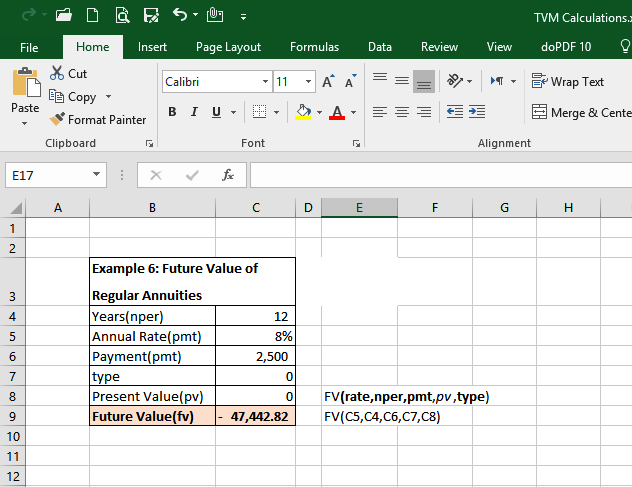This screenshot has width=632, height=487.
Task: Create a new blank workbook icon
Action: (93, 15)
